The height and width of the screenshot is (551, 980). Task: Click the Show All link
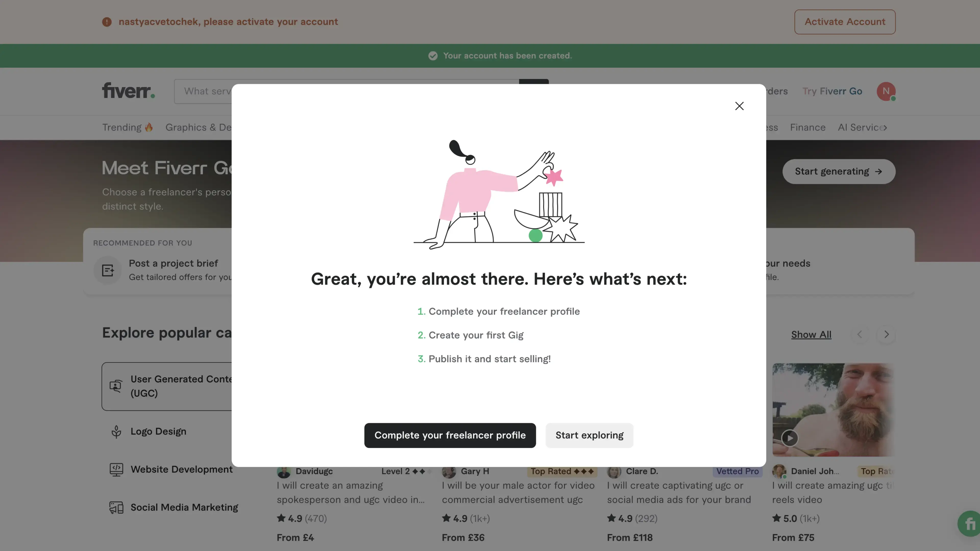tap(811, 335)
